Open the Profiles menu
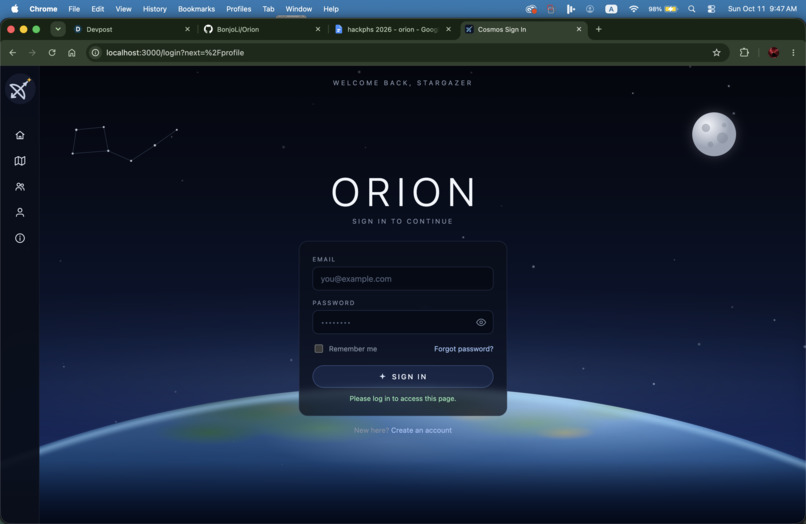The height and width of the screenshot is (524, 806). [239, 9]
